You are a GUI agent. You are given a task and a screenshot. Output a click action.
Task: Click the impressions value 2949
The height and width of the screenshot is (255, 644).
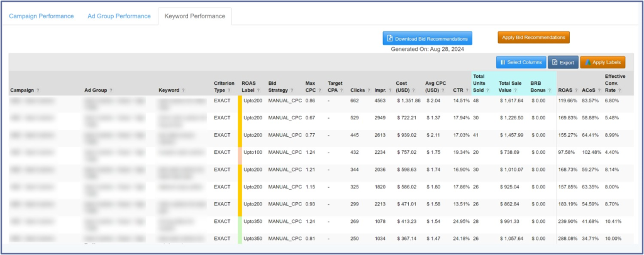tap(380, 117)
